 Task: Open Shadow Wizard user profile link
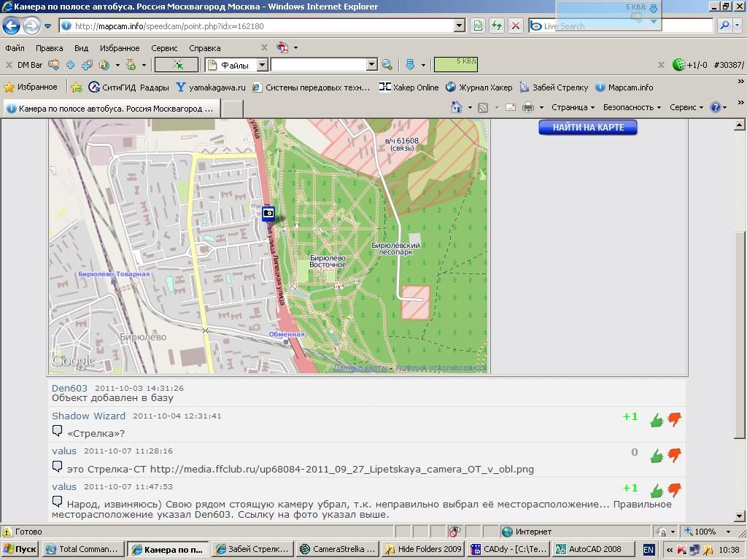[88, 416]
